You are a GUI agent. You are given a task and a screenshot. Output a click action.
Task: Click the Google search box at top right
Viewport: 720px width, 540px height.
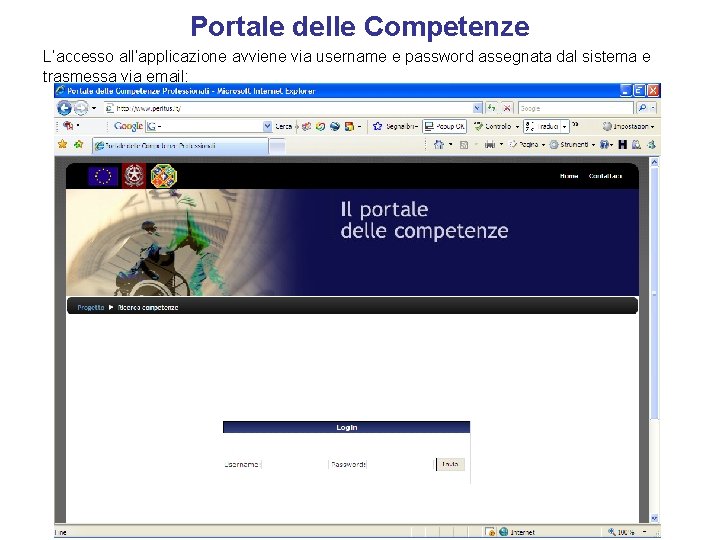click(576, 108)
